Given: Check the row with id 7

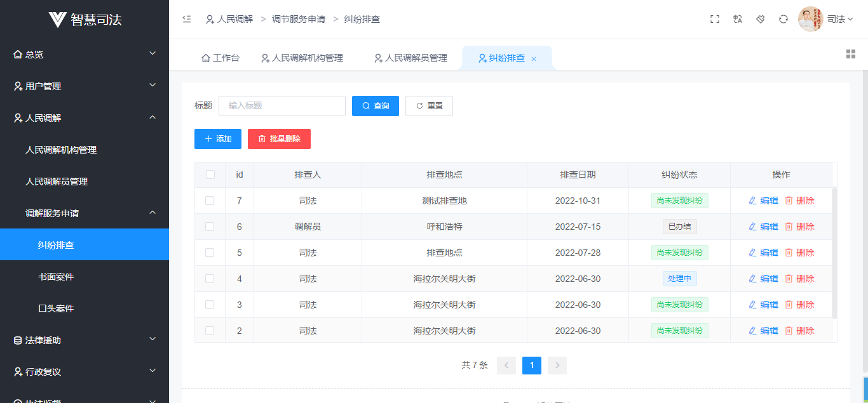Looking at the screenshot, I should point(210,201).
